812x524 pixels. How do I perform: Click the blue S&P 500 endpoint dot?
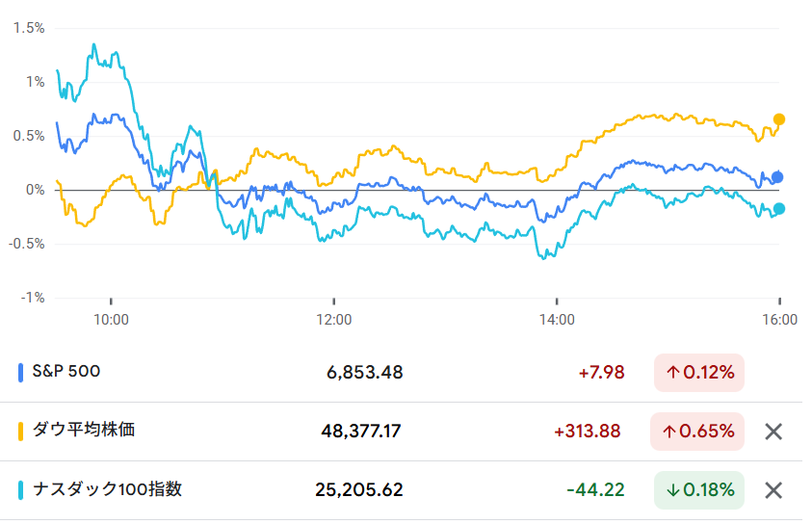[778, 177]
